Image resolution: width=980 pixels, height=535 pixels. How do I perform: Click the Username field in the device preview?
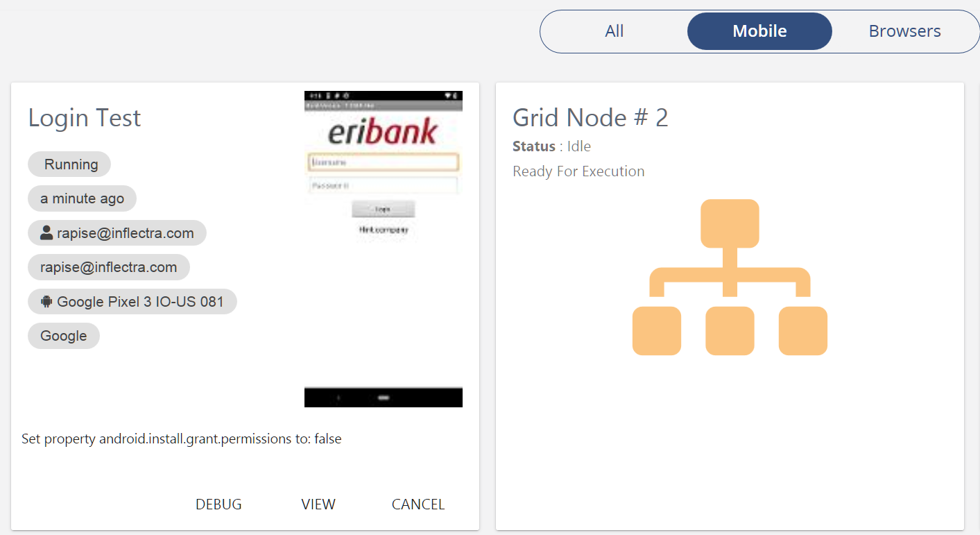click(x=383, y=162)
